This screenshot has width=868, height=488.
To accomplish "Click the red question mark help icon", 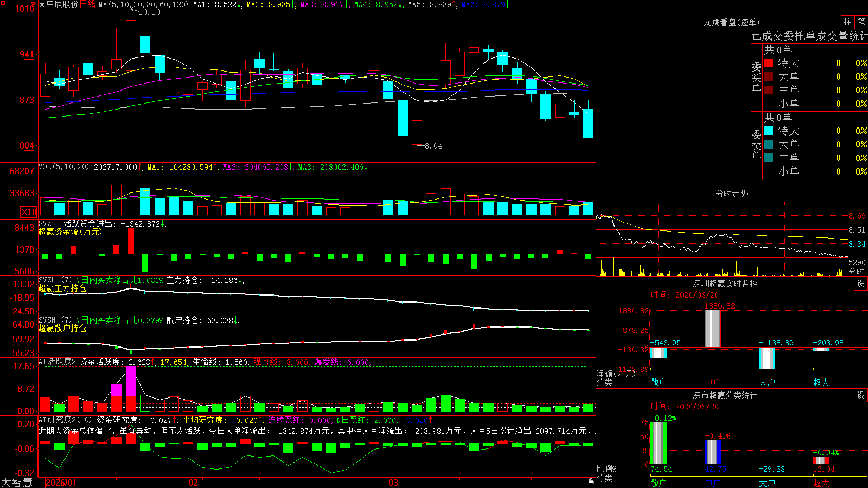I will click(x=34, y=4).
